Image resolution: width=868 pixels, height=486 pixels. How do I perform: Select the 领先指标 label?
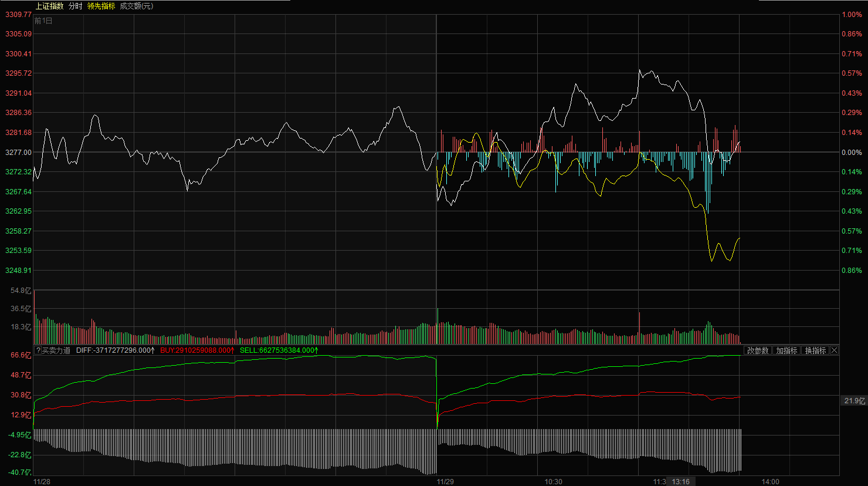point(101,6)
